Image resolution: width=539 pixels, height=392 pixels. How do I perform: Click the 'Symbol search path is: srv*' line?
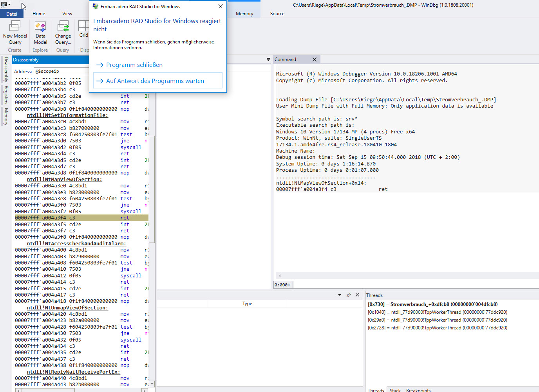click(x=317, y=119)
